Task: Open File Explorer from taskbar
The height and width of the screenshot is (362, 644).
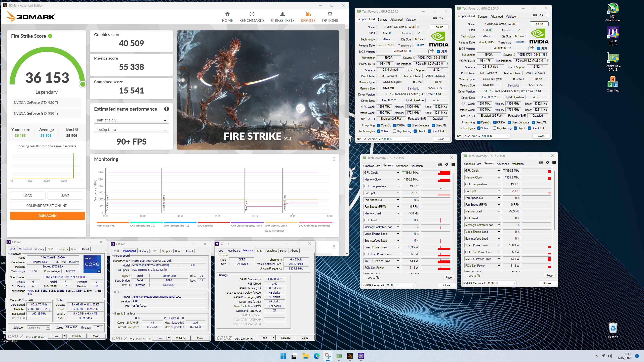Action: (305, 356)
